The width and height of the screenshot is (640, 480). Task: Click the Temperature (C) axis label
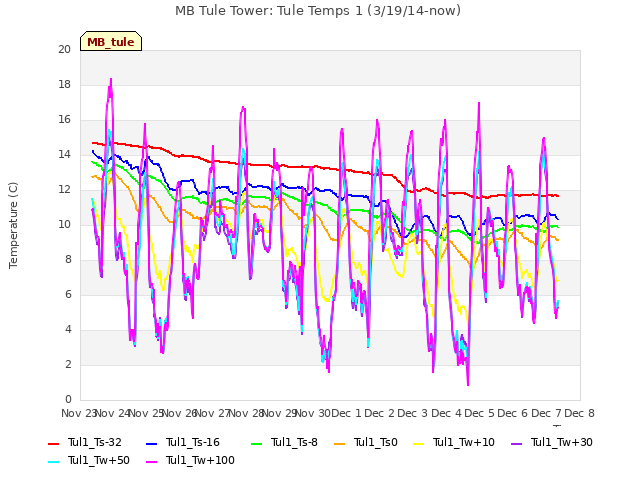pyautogui.click(x=13, y=225)
